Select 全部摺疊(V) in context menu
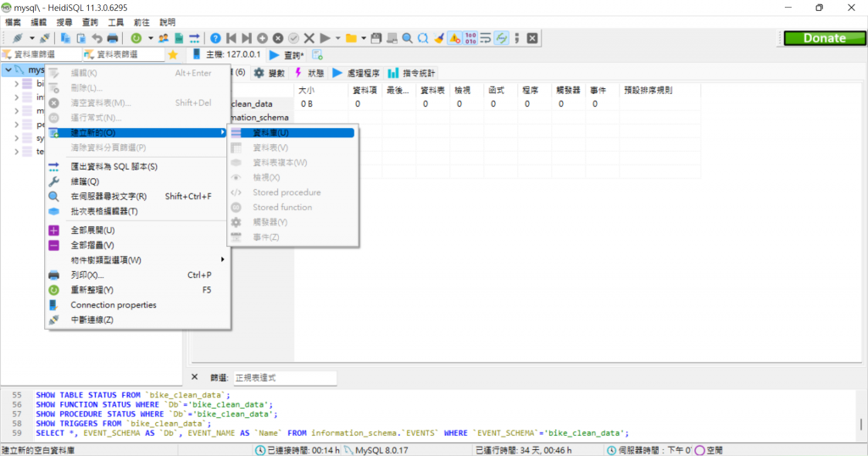The width and height of the screenshot is (868, 456). [x=137, y=245]
